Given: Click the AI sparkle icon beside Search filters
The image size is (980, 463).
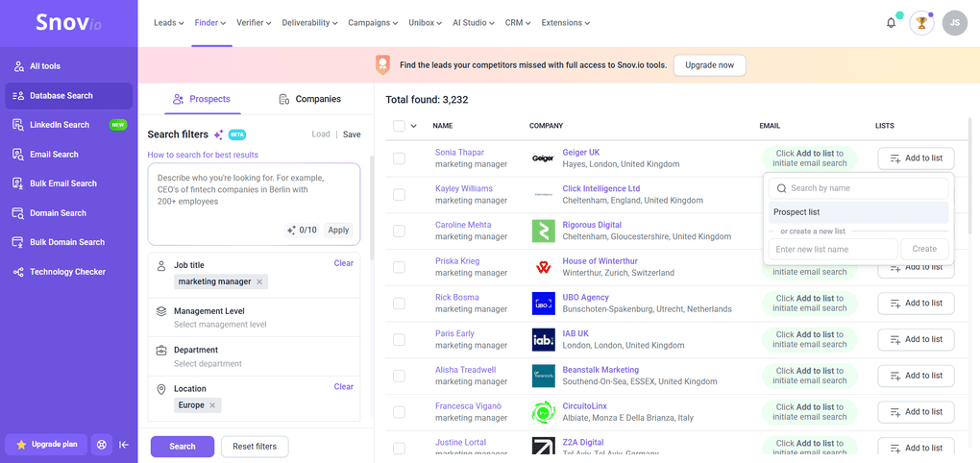Looking at the screenshot, I should (x=218, y=134).
